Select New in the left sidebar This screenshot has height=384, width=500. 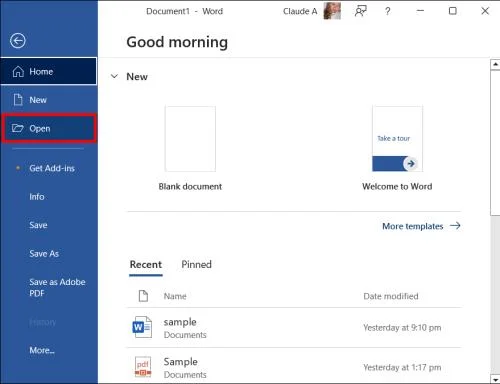pos(49,100)
